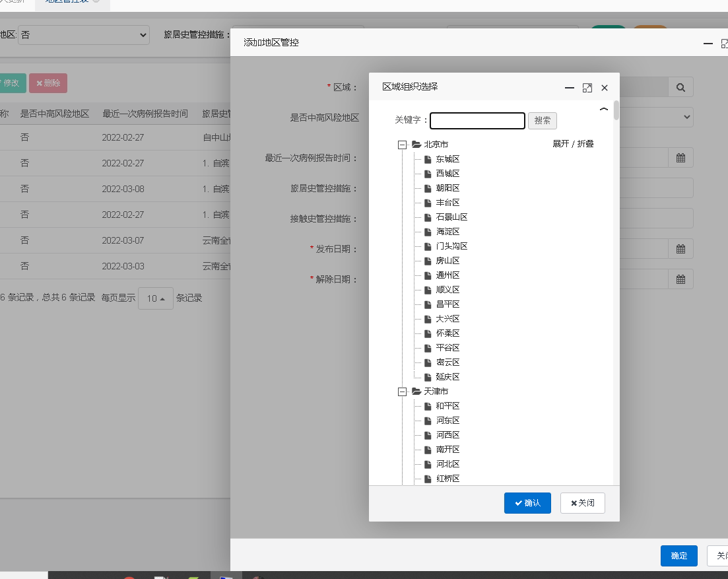Image resolution: width=728 pixels, height=579 pixels.
Task: Click the blue 确定 button
Action: pos(678,556)
